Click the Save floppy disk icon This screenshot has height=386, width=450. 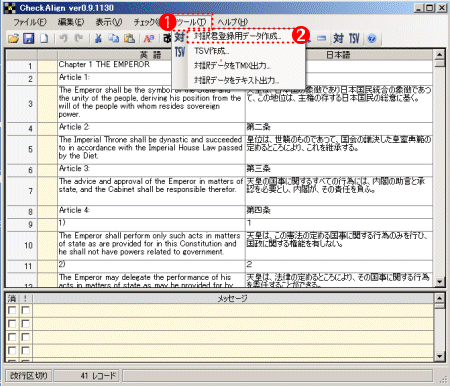pyautogui.click(x=29, y=39)
